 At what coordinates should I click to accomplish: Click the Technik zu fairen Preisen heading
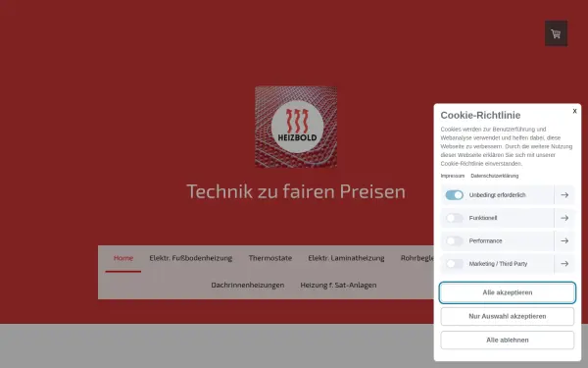click(x=296, y=191)
